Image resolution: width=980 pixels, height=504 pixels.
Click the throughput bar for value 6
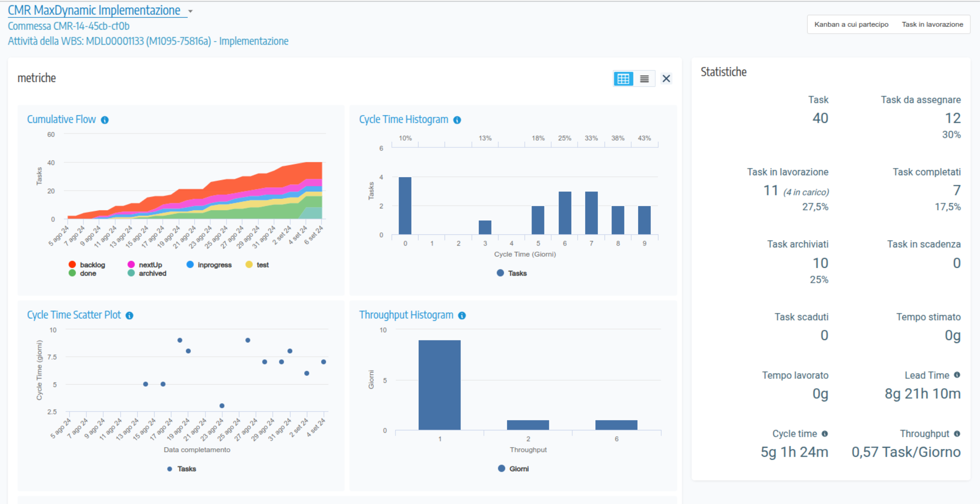pos(616,425)
